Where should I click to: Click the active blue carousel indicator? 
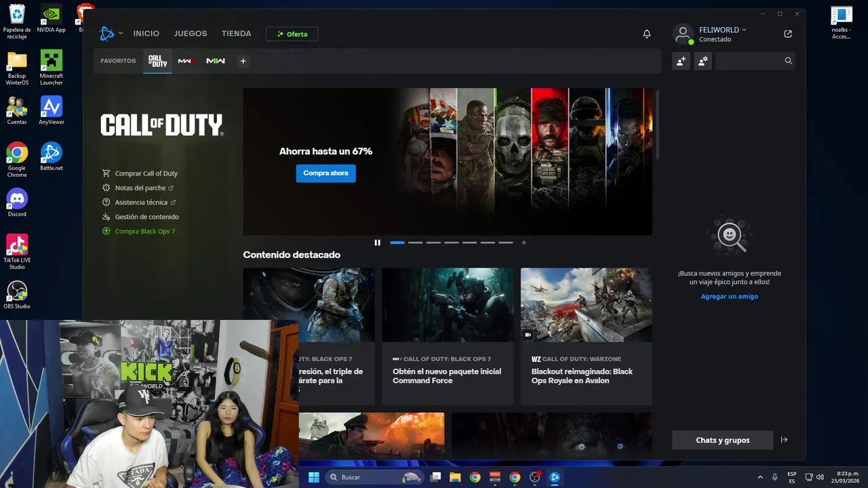pos(397,243)
